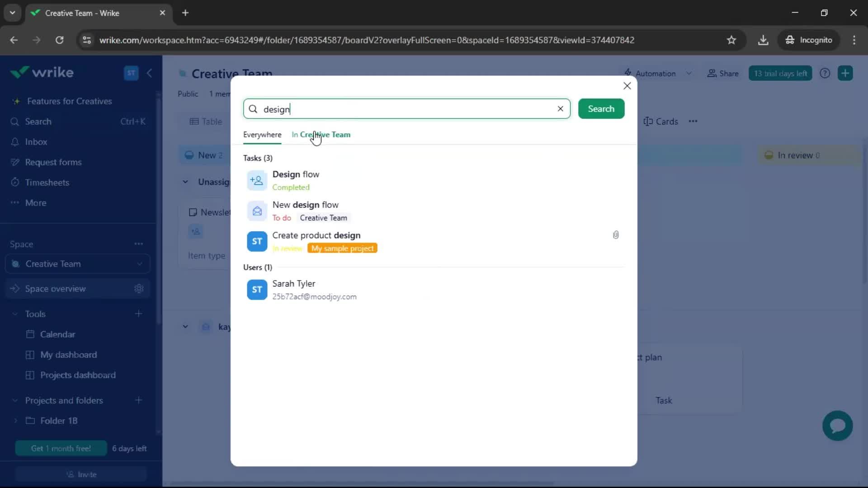Add a new tool with plus
The width and height of the screenshot is (868, 488).
139,314
